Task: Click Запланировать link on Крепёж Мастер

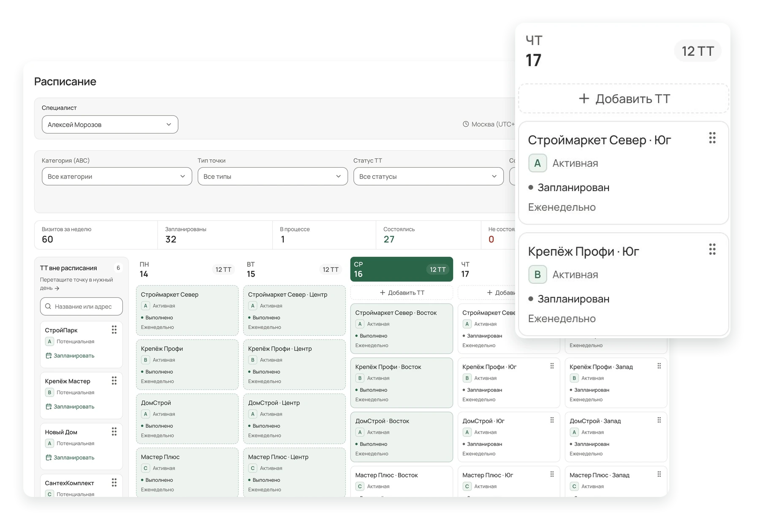Action: pyautogui.click(x=70, y=407)
